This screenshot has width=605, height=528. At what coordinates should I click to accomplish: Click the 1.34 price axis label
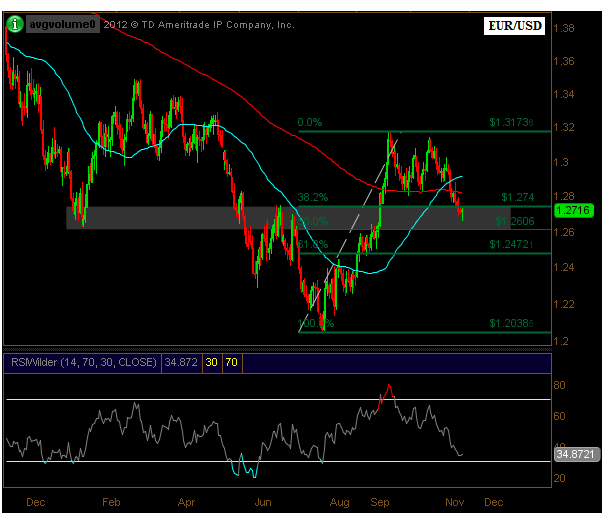564,94
